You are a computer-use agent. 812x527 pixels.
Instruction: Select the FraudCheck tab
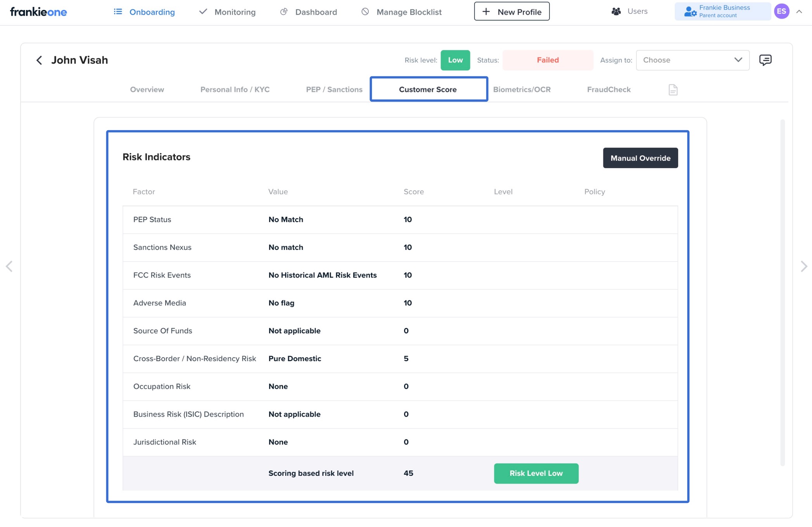point(608,90)
